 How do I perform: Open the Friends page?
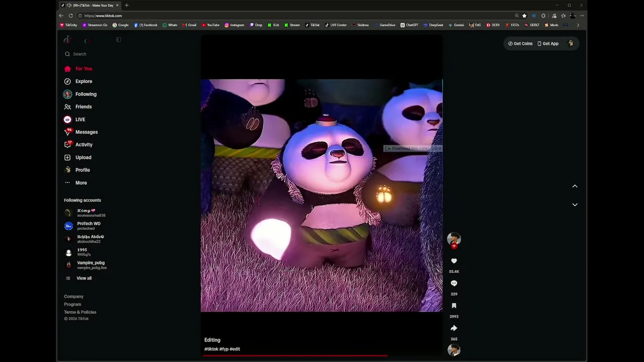point(78,107)
